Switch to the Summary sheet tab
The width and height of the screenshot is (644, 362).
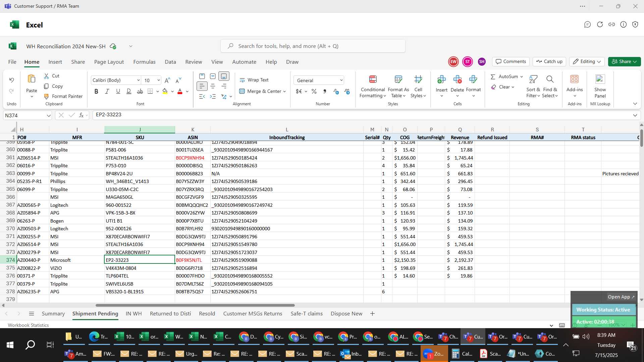(53, 314)
